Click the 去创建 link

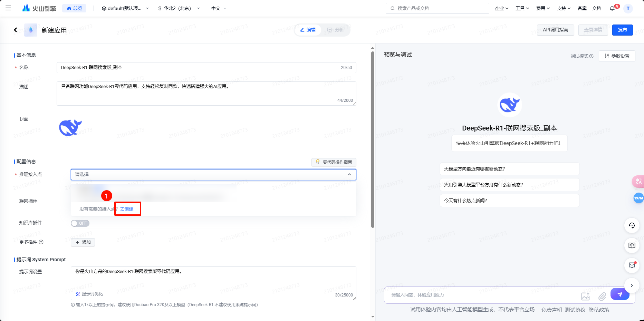(x=127, y=209)
